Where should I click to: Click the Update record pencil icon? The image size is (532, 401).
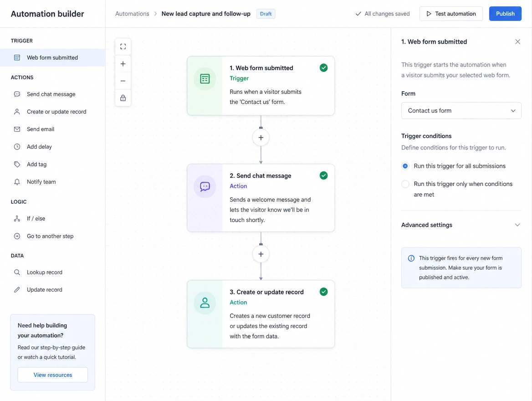pos(17,290)
